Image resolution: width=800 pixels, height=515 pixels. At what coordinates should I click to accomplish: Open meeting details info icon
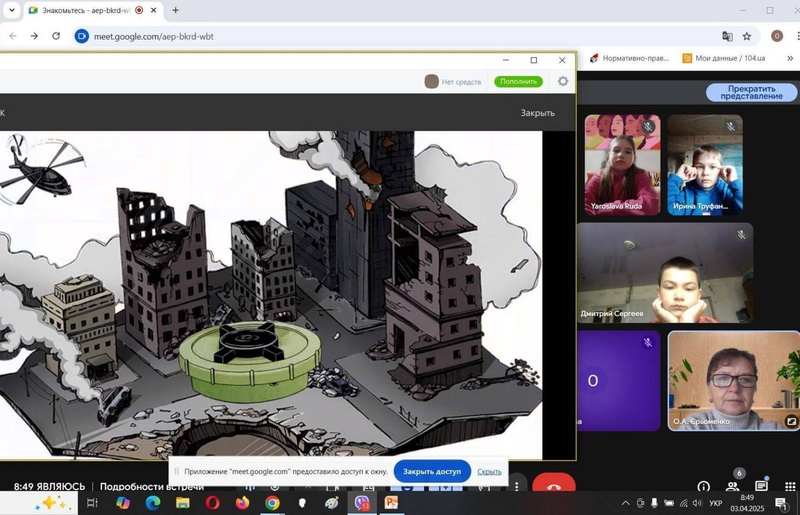[x=703, y=486]
